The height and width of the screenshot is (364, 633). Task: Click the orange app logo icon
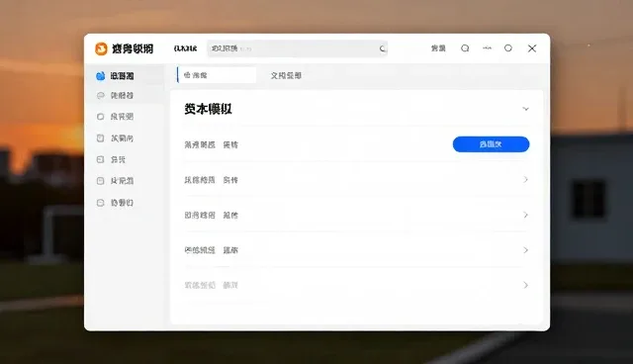click(101, 48)
